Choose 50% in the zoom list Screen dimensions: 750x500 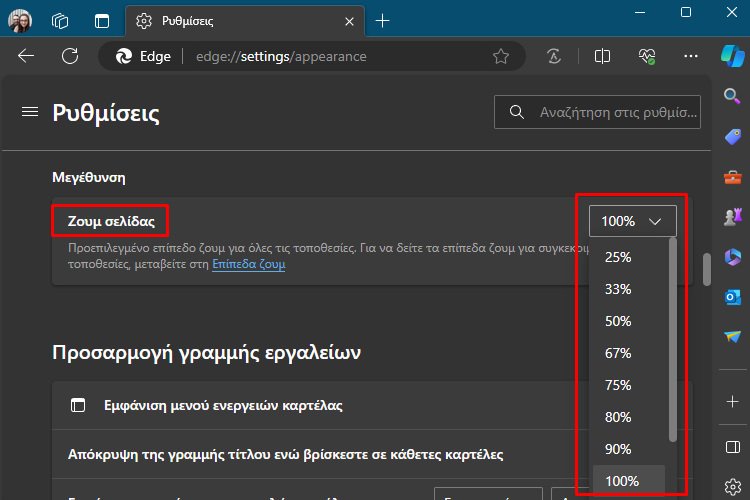618,321
